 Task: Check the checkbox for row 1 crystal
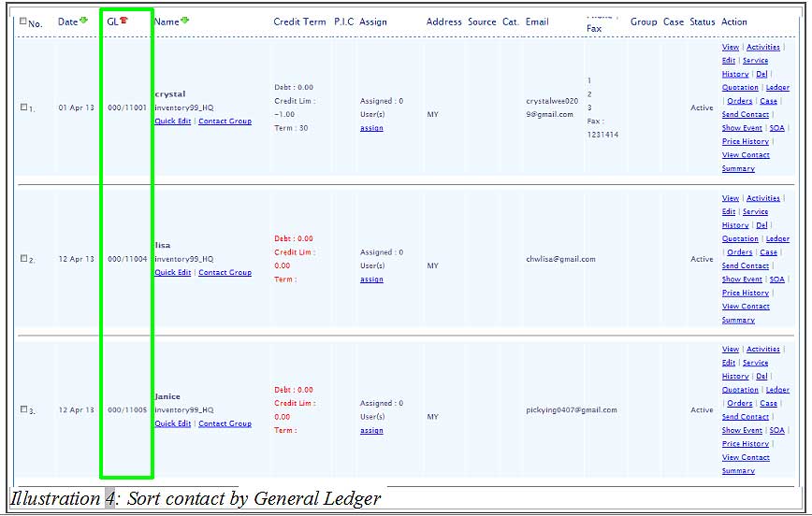tap(24, 107)
